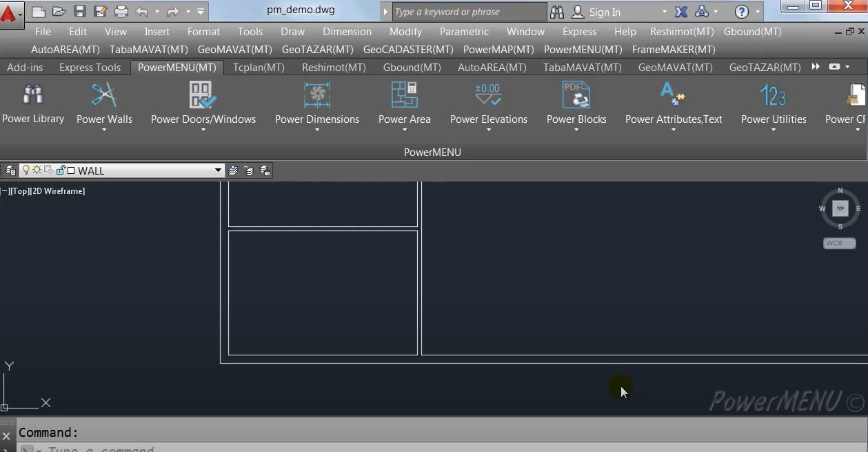Screen dimensions: 868x452
Task: Click the keyword search input field
Action: (x=469, y=12)
